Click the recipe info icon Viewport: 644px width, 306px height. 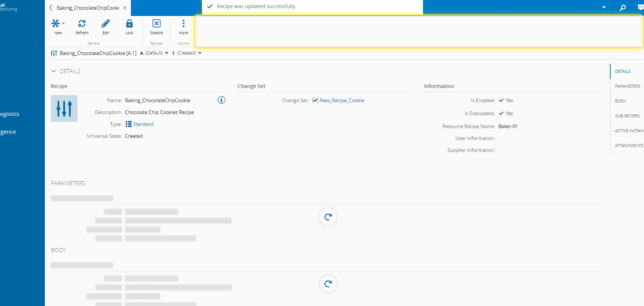pyautogui.click(x=221, y=100)
